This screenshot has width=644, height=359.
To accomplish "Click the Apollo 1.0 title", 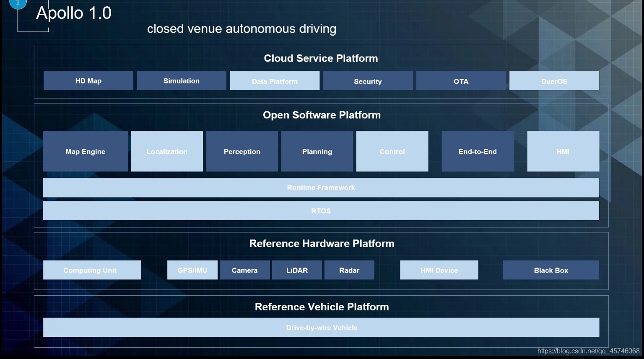I will pos(74,13).
